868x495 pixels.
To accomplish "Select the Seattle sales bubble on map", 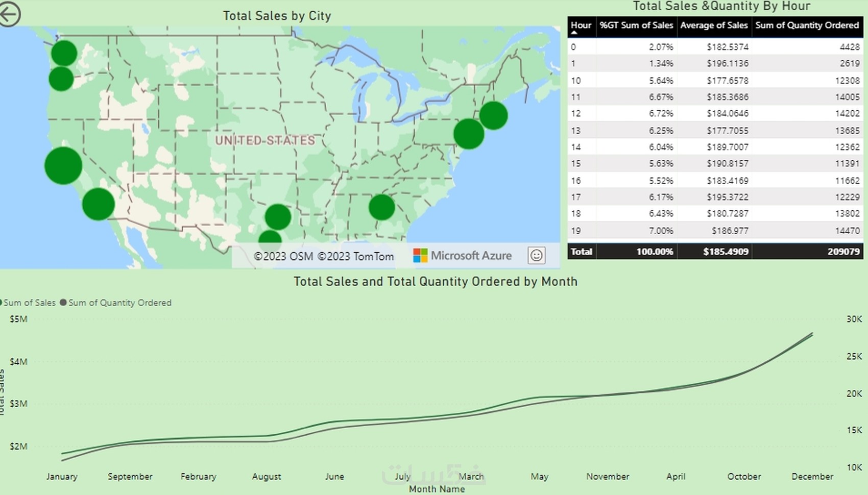I will (64, 53).
